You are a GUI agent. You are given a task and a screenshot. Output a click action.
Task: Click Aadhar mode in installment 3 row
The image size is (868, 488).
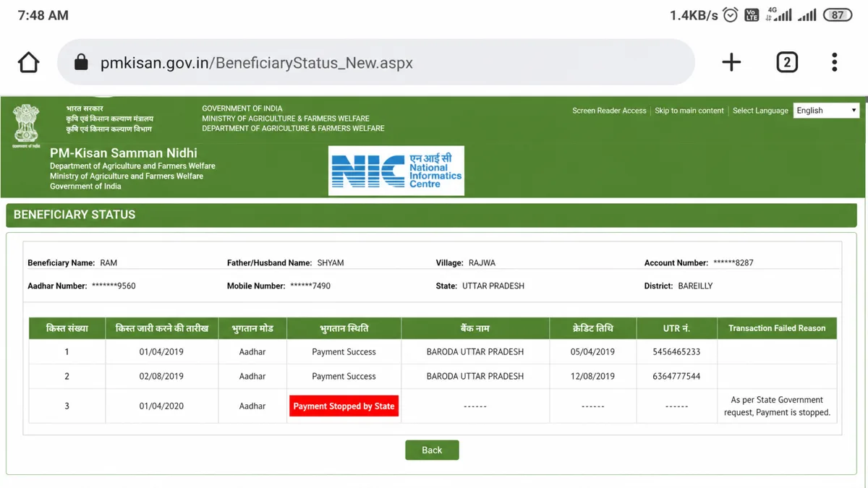[252, 406]
